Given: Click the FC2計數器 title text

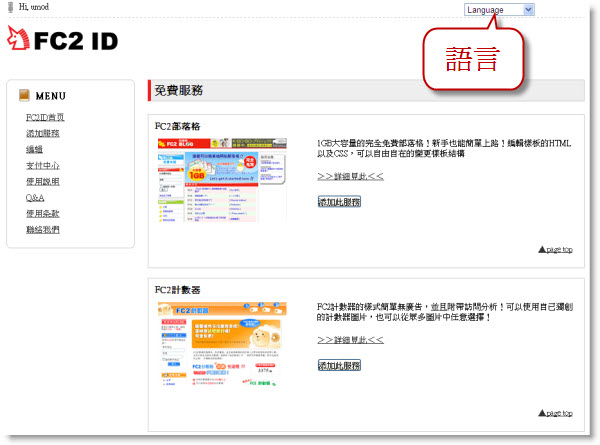Looking at the screenshot, I should [x=177, y=290].
